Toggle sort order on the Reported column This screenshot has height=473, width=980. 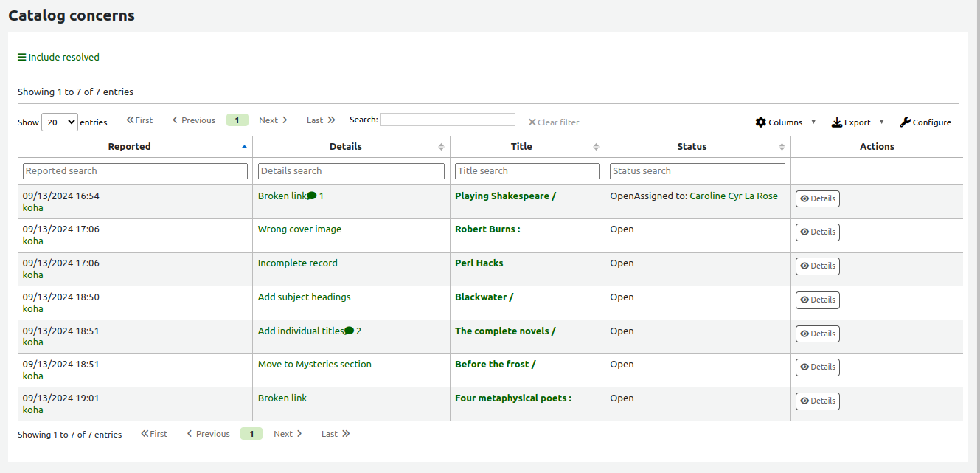click(x=130, y=146)
